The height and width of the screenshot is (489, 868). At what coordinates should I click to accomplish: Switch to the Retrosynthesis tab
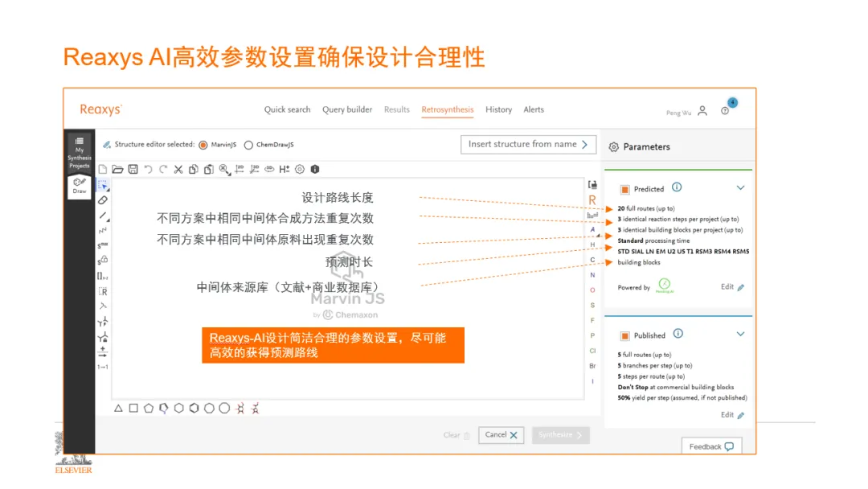tap(448, 109)
